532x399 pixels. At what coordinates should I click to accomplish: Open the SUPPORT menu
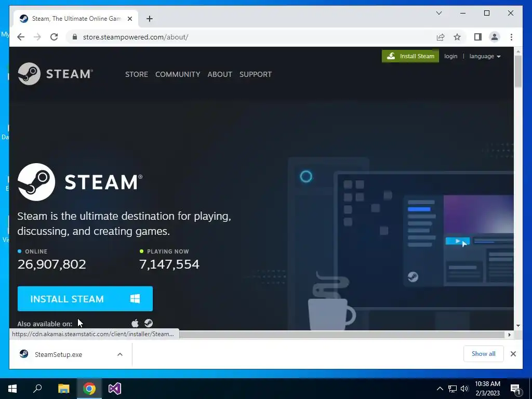click(256, 74)
